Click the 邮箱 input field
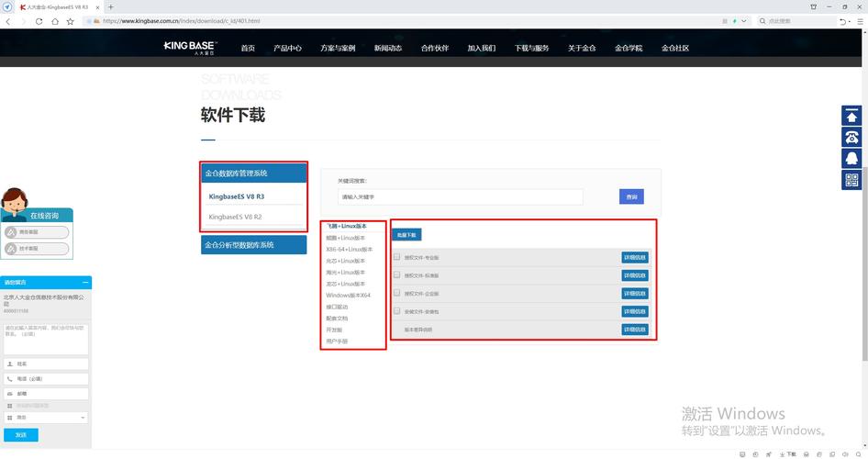 (x=46, y=394)
